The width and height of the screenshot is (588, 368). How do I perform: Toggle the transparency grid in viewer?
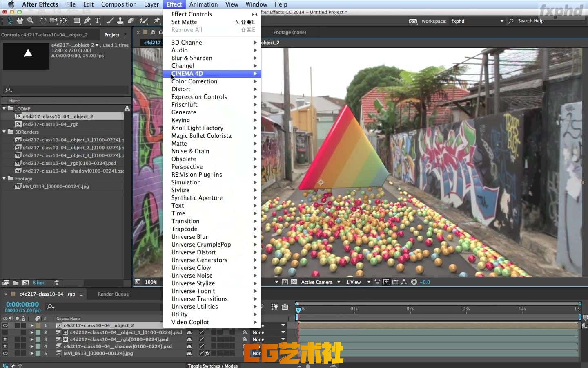coord(294,282)
